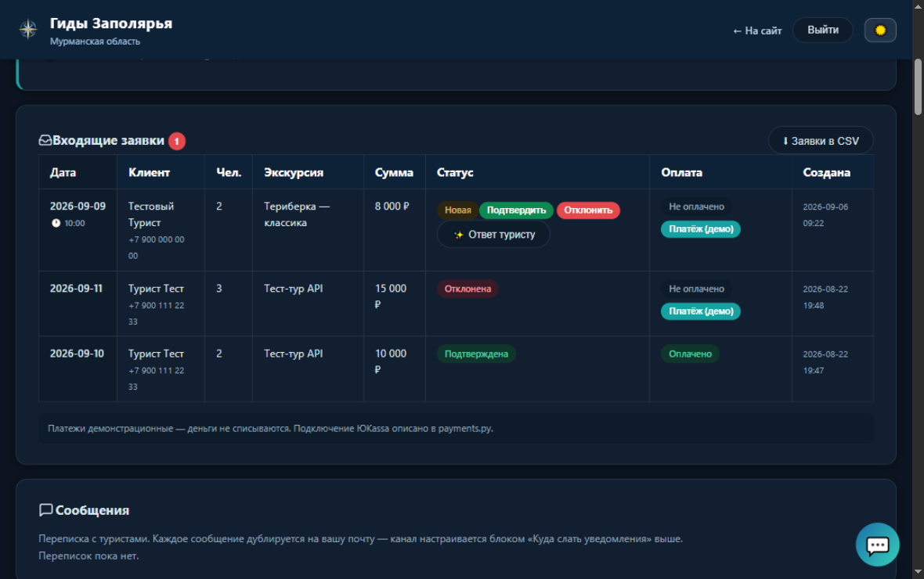Open the chat bubble widget
Viewport: 924px width, 579px height.
point(878,545)
